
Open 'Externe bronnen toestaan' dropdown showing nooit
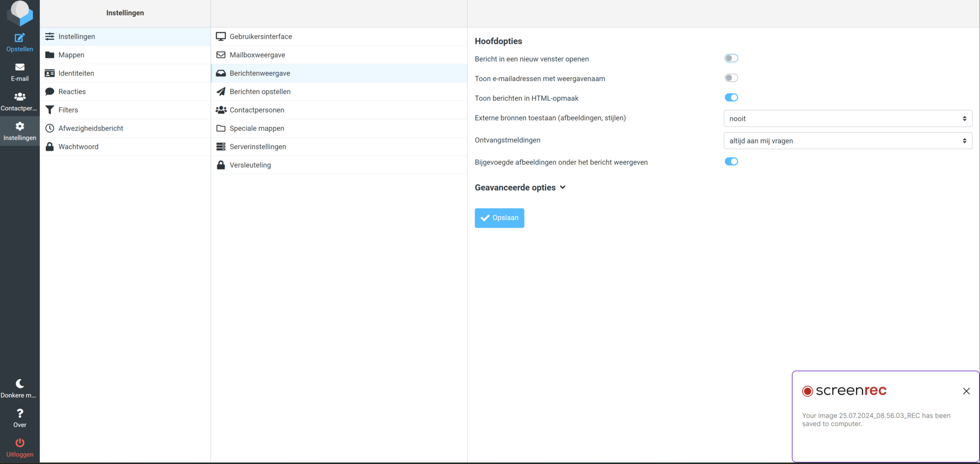848,118
